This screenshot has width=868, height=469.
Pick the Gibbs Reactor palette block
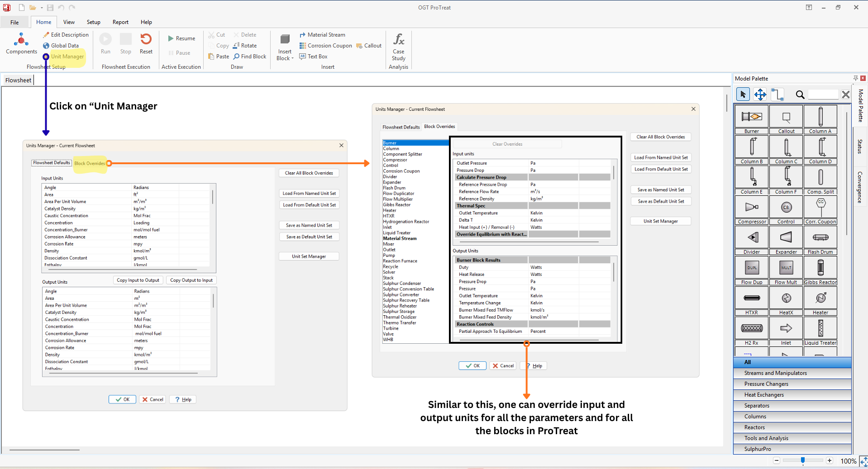click(820, 270)
